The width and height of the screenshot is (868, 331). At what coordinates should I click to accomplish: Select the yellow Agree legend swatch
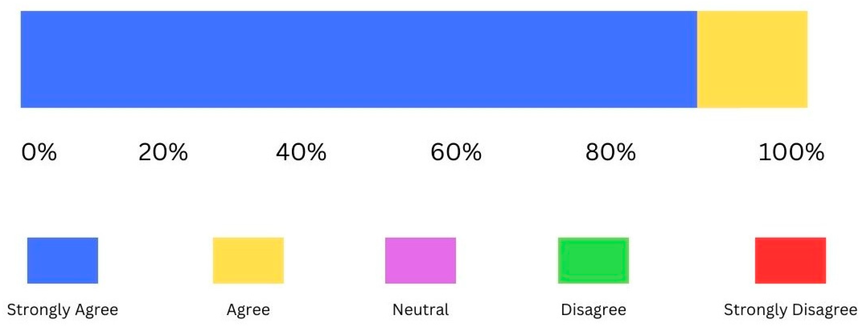click(248, 260)
